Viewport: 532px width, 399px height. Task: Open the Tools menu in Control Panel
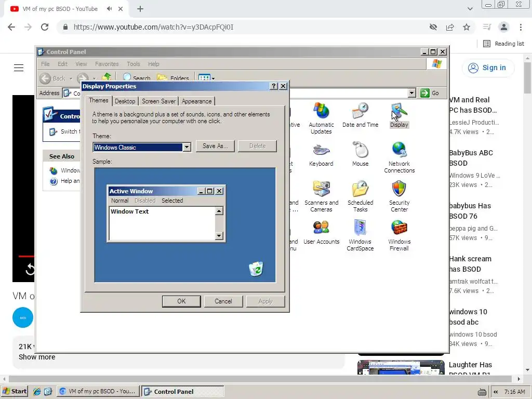coord(134,64)
